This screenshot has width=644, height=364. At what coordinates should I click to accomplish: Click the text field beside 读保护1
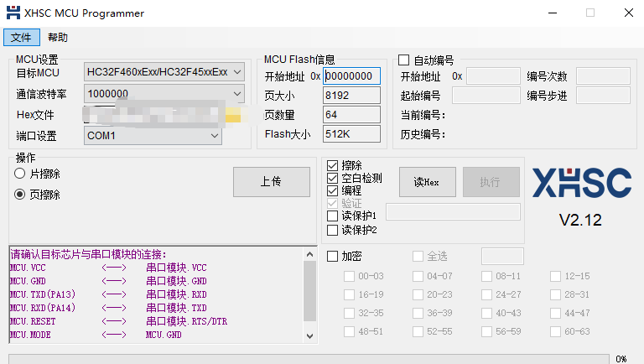pyautogui.click(x=453, y=211)
